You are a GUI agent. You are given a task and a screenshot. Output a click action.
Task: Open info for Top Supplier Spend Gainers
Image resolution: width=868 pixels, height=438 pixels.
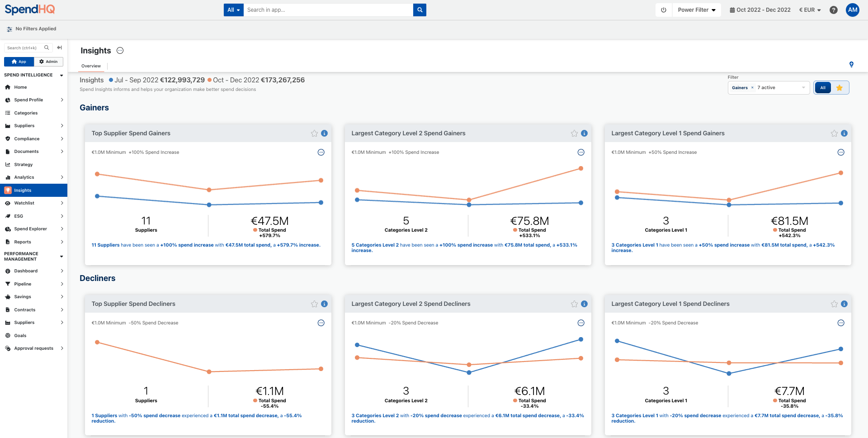(324, 133)
